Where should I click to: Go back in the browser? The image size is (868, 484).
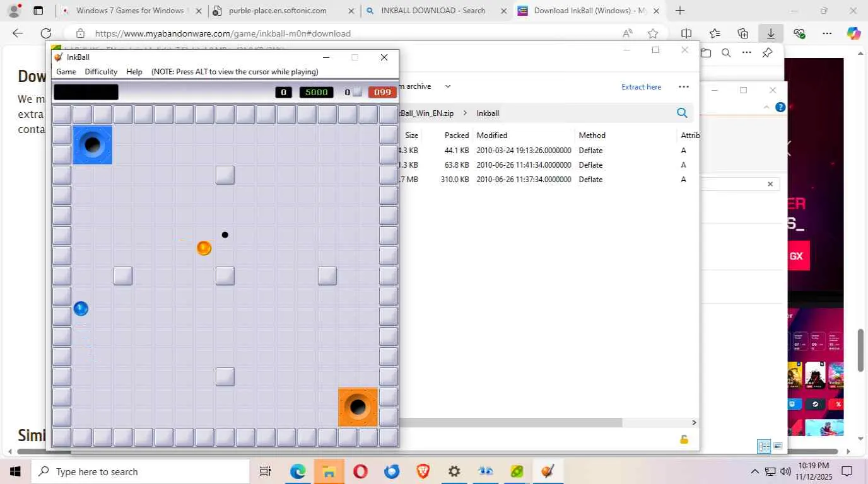pyautogui.click(x=18, y=33)
